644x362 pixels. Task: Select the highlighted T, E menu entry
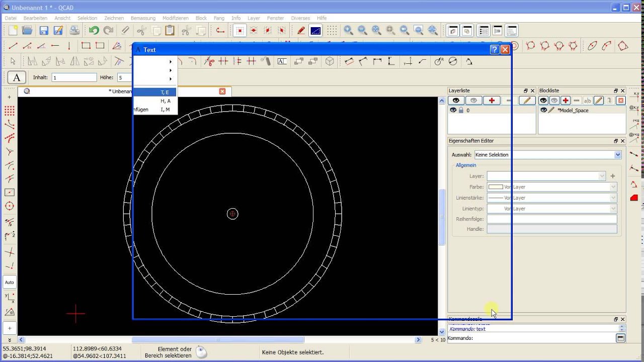pos(155,93)
